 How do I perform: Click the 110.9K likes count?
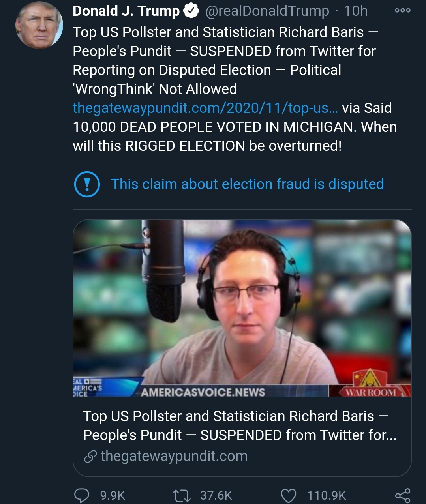327,495
